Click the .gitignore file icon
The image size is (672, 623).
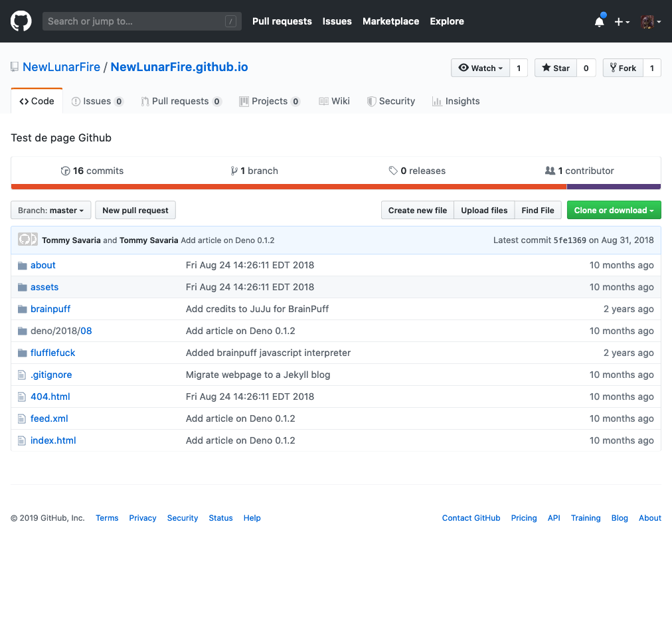pos(23,375)
